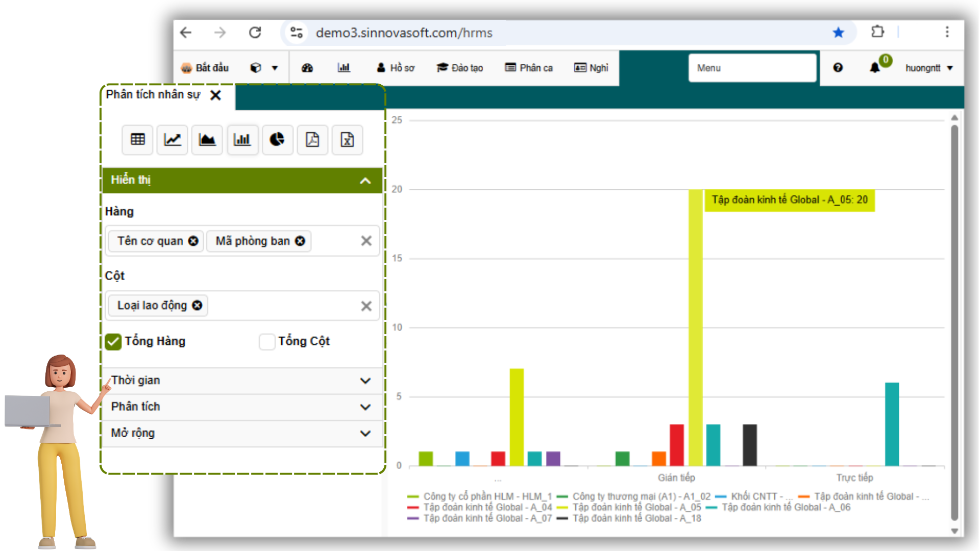Check the Tổng Cột checkbox

click(267, 341)
